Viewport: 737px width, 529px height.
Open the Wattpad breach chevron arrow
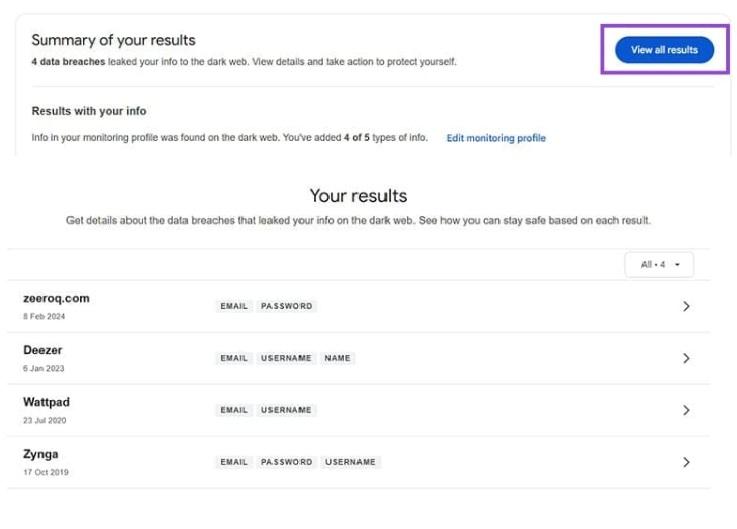pos(686,411)
